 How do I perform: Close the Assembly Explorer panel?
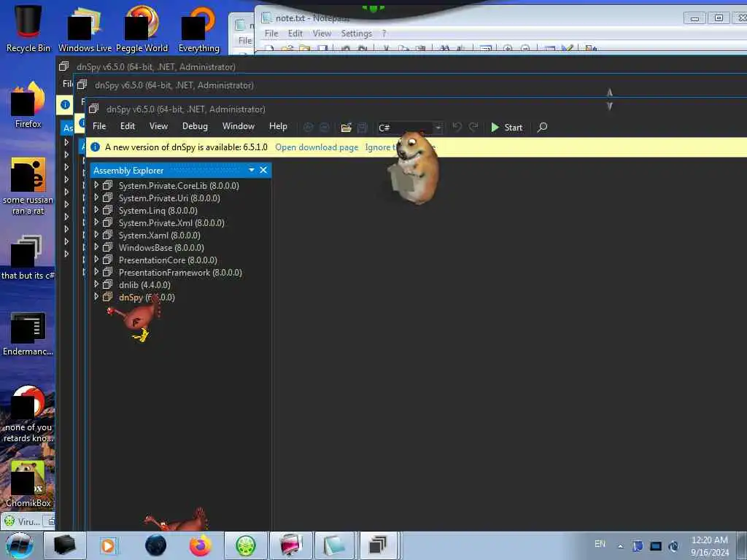tap(263, 170)
